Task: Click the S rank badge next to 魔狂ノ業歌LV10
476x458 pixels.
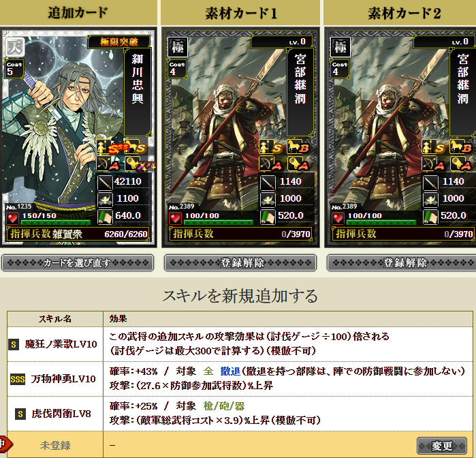Action: tap(14, 344)
